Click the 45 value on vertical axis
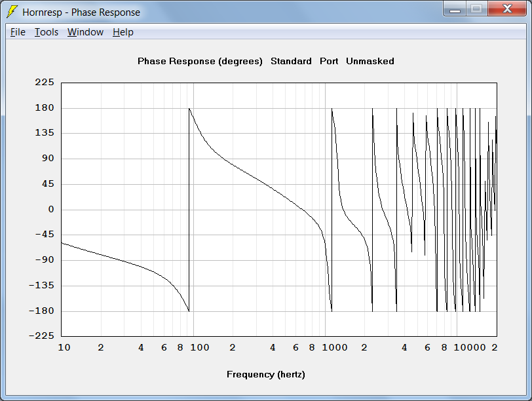Image resolution: width=532 pixels, height=401 pixels. click(x=48, y=184)
